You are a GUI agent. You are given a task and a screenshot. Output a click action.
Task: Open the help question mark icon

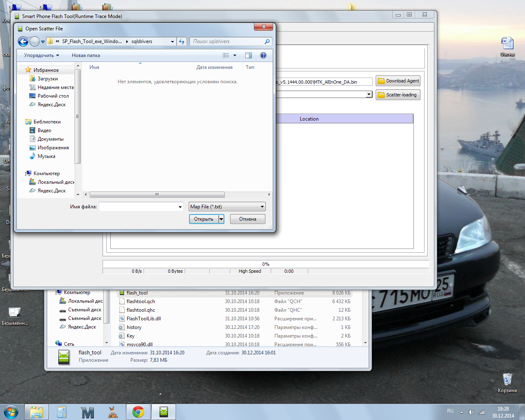pyautogui.click(x=263, y=55)
